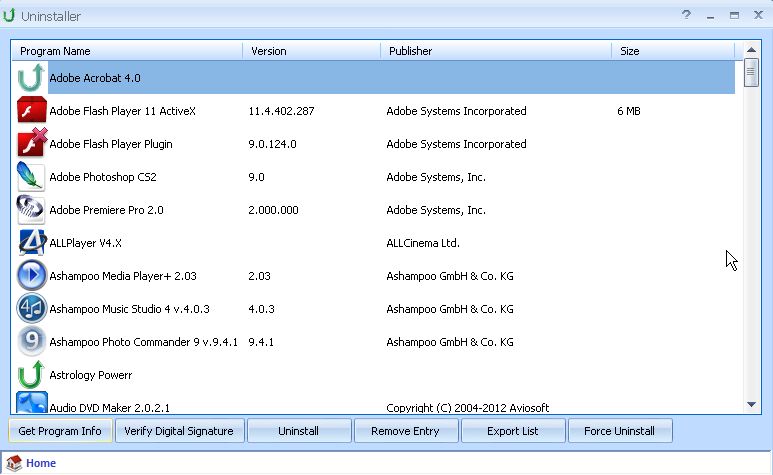Click the Adobe Photoshop CS2 feather icon
Screen dimensions: 773x475
(31, 176)
